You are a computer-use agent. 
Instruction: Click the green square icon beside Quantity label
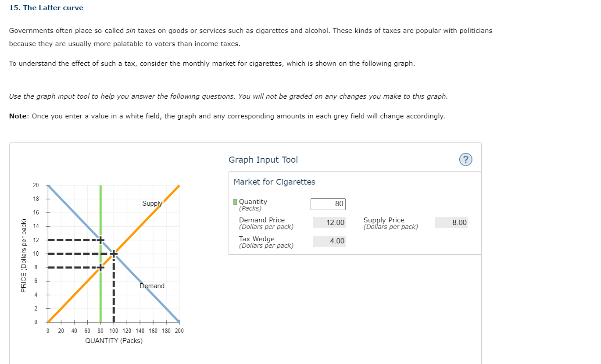(x=235, y=201)
